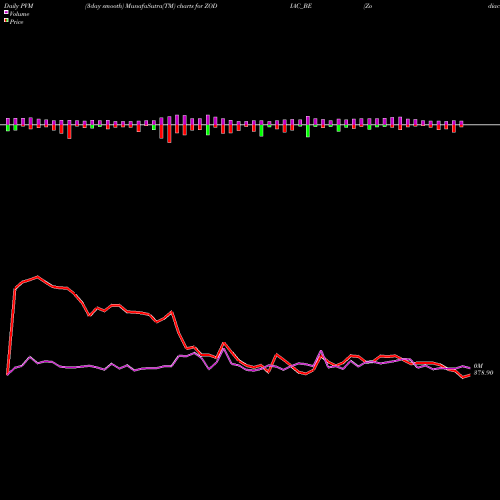The height and width of the screenshot is (500, 500).
Task: Click the 'Daily PVM' title text
Action: tap(19, 6)
